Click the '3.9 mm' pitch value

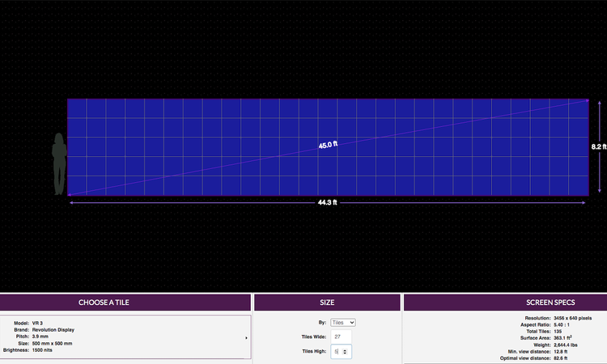[40, 336]
